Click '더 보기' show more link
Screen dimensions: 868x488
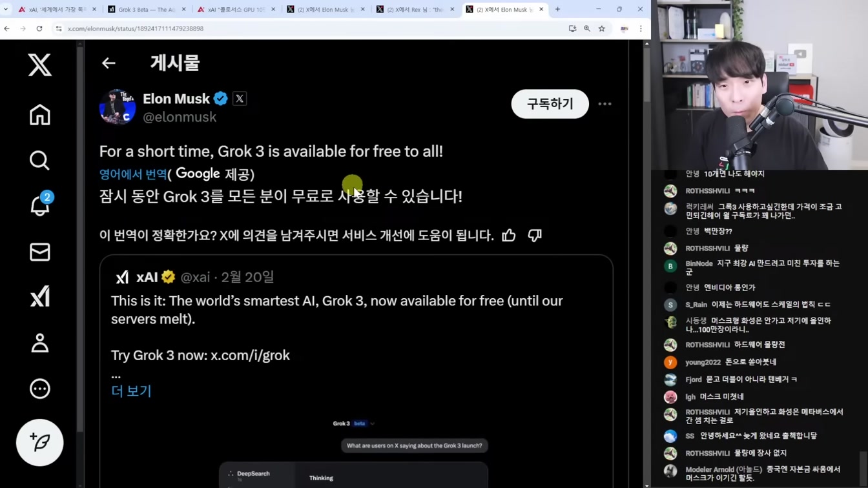tap(131, 391)
